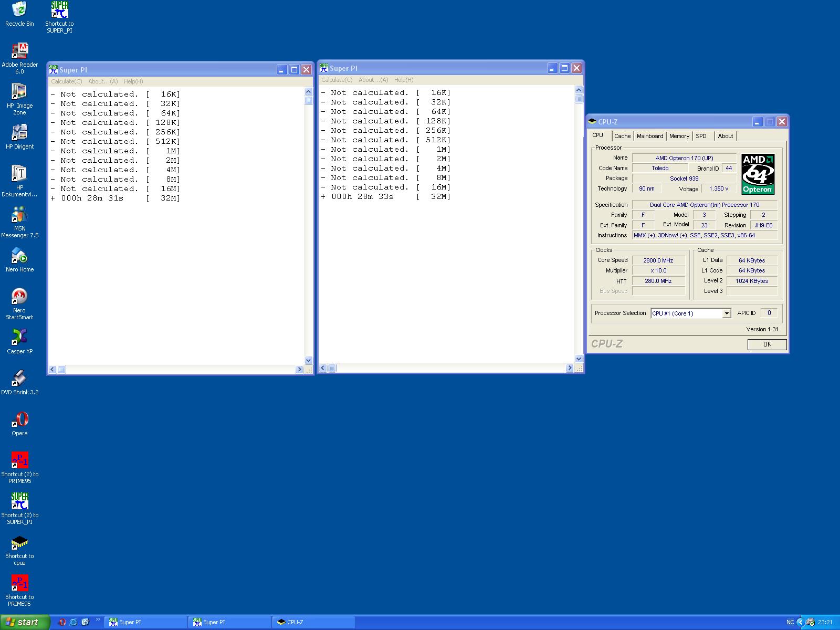Click the network security tray icon

pyautogui.click(x=810, y=622)
